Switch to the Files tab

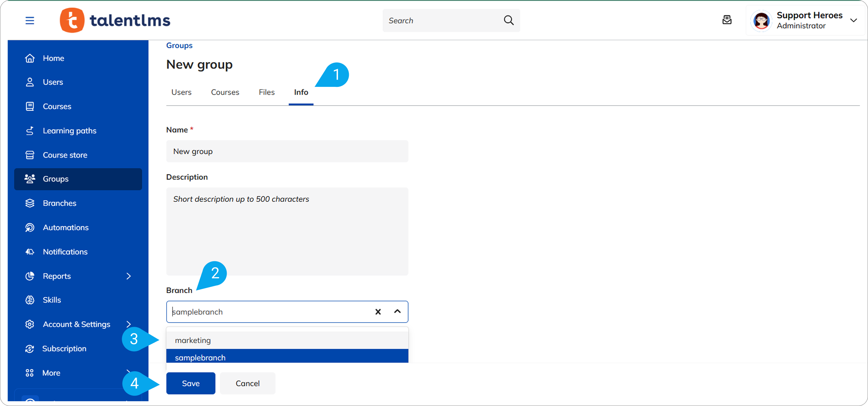tap(266, 92)
